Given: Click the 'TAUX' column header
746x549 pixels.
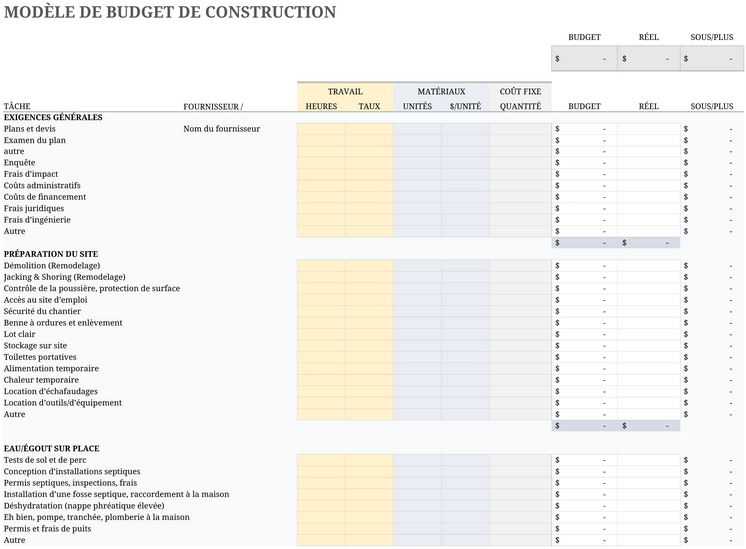Looking at the screenshot, I should click(x=369, y=106).
